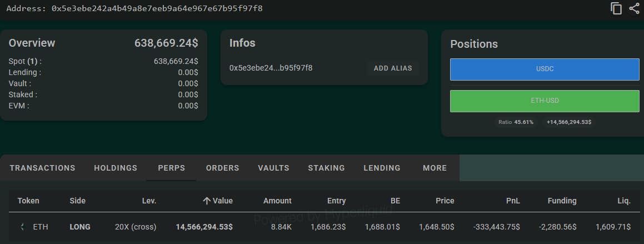Select the blue USDC position bar
This screenshot has width=644, height=244.
click(545, 69)
